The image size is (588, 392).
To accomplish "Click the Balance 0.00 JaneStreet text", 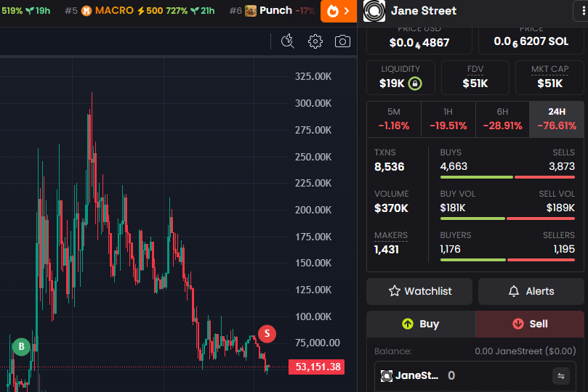I will coord(525,351).
